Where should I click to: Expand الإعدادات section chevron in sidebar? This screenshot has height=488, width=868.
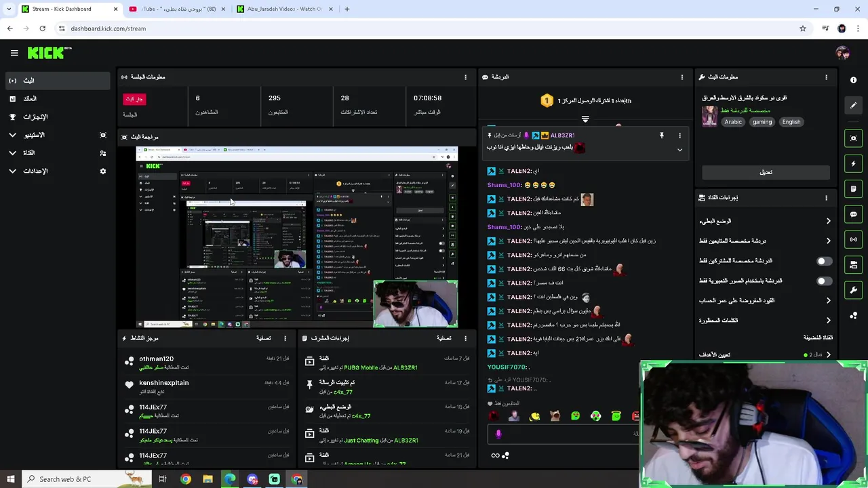coord(12,171)
